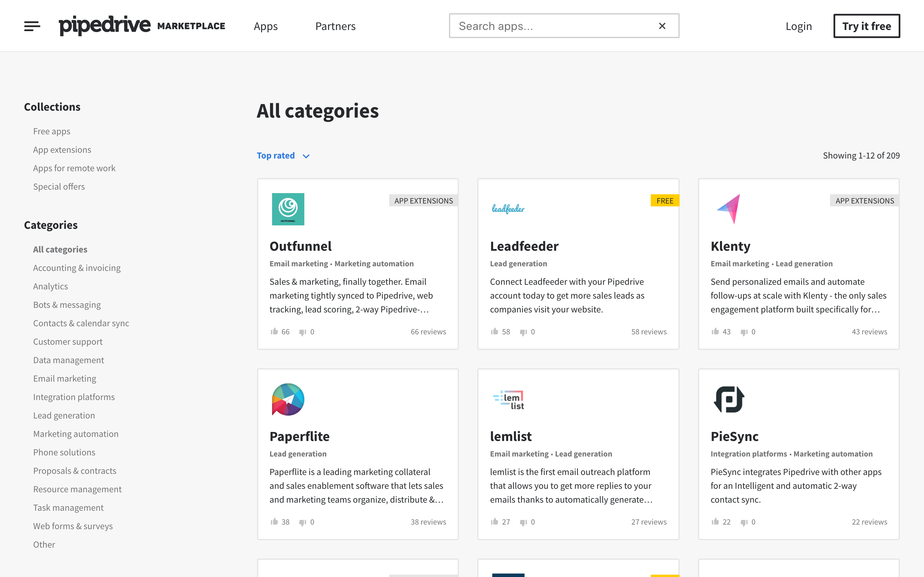Click the Pipedrive Marketplace logo
924x577 pixels.
[142, 26]
